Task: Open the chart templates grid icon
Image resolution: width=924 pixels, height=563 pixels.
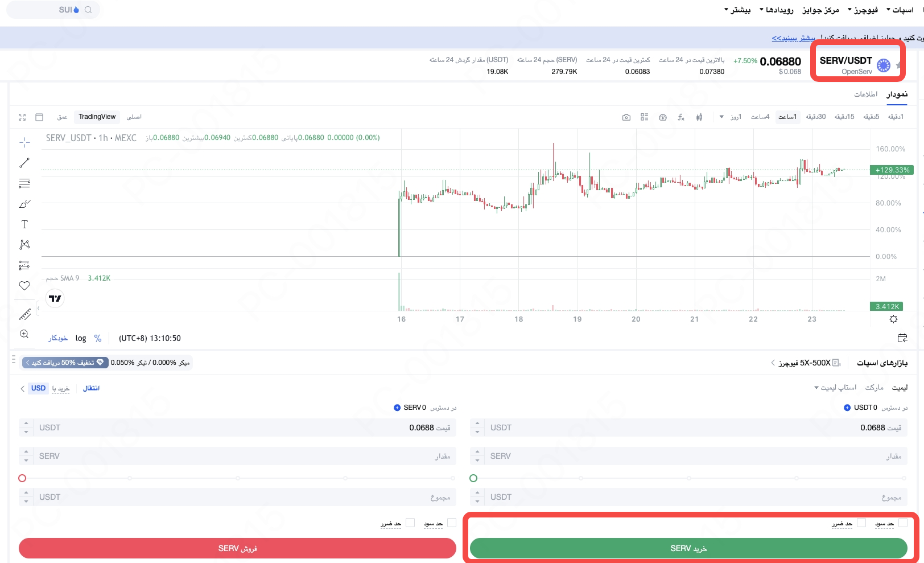Action: coord(645,117)
